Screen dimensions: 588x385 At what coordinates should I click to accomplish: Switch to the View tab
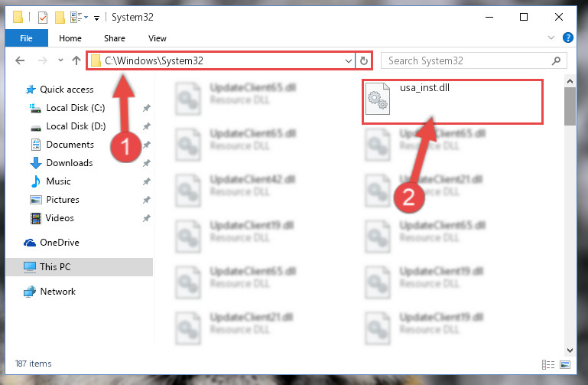157,38
